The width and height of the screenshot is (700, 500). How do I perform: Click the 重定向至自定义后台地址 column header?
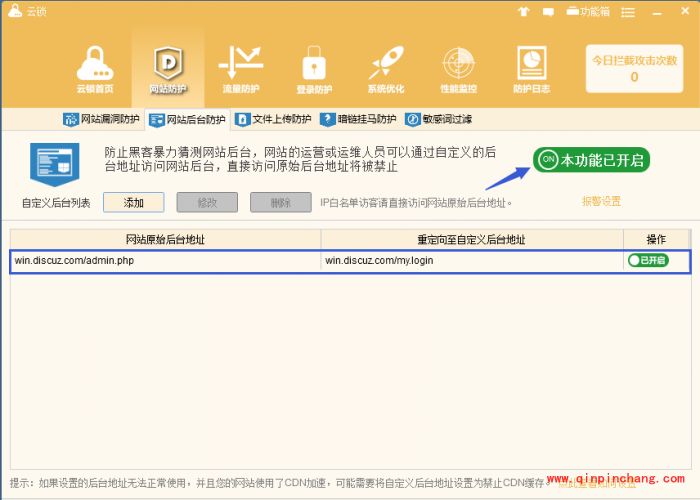click(472, 240)
